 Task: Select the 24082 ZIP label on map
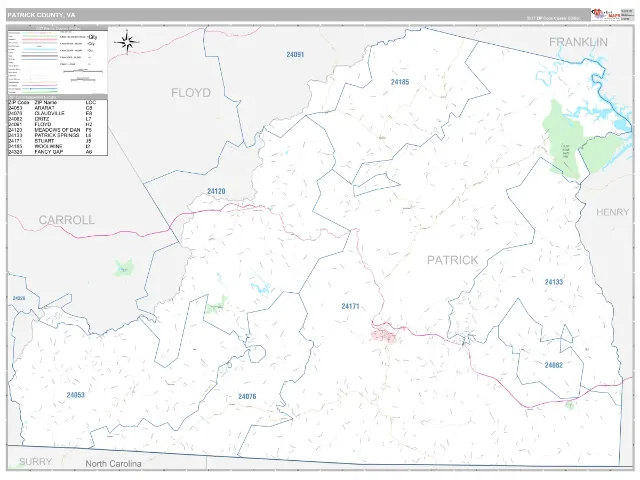click(x=553, y=365)
